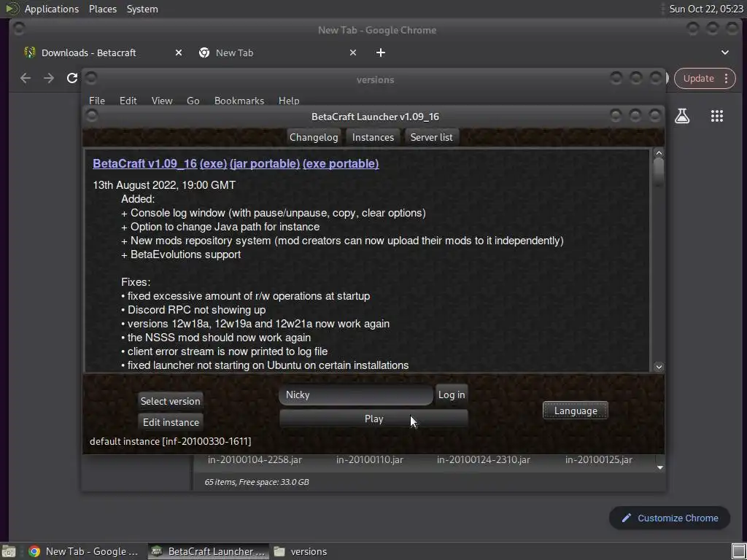The width and height of the screenshot is (747, 560).
Task: Go back in Chrome
Action: coord(26,78)
